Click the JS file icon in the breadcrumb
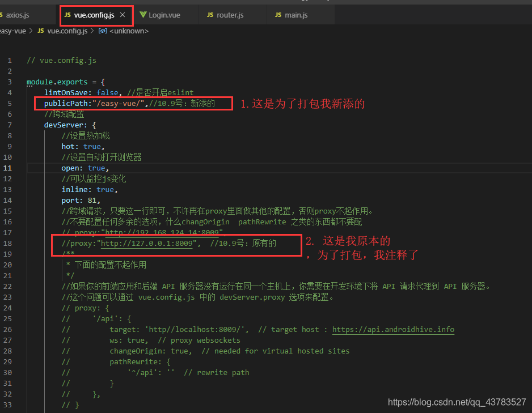The height and width of the screenshot is (413, 532). pyautogui.click(x=41, y=31)
